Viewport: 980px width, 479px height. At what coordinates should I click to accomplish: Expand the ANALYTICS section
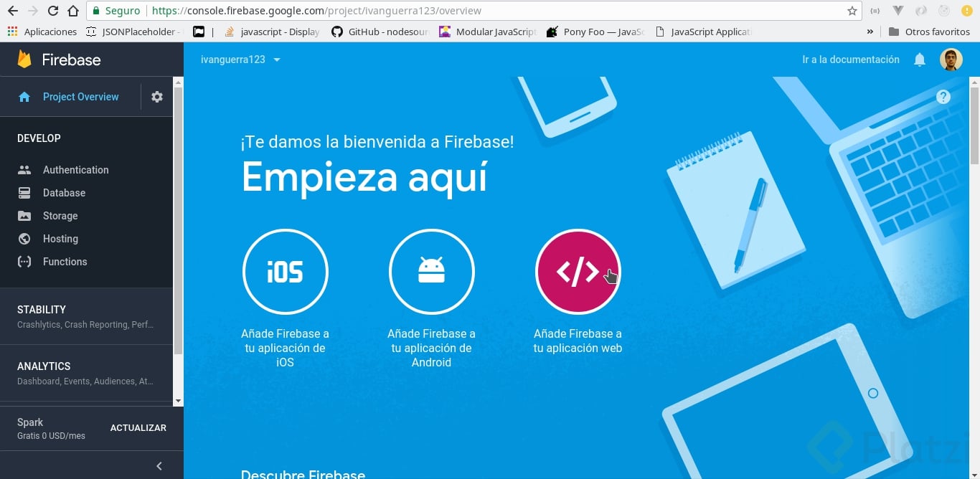click(x=86, y=373)
